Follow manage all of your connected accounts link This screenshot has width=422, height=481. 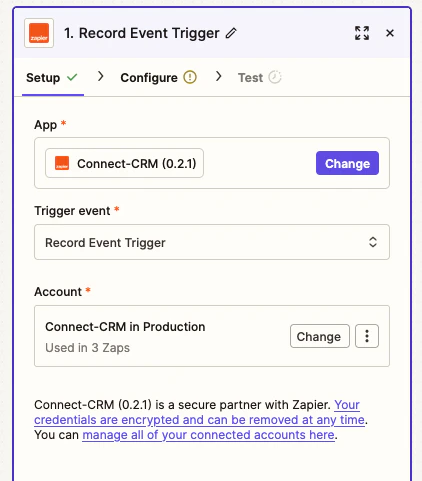point(208,435)
